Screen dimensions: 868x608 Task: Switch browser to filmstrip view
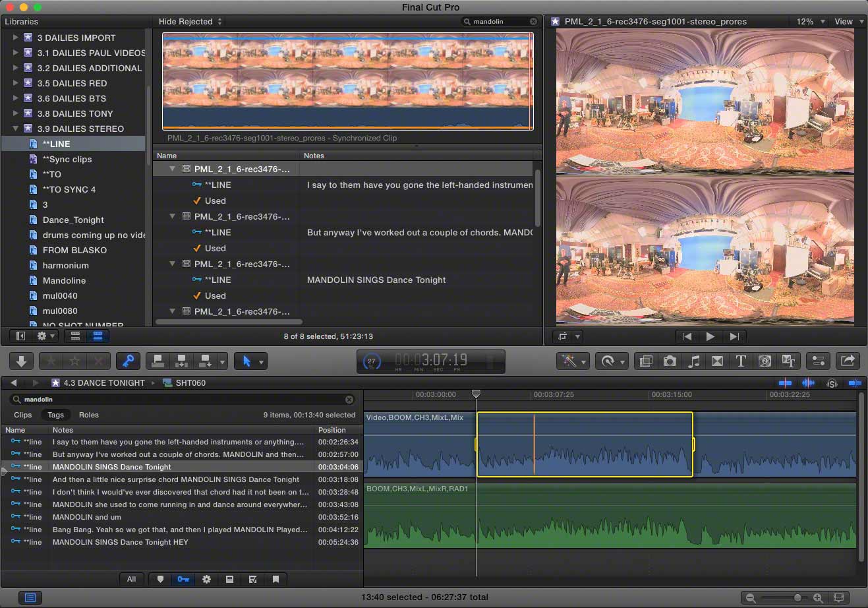(x=76, y=336)
